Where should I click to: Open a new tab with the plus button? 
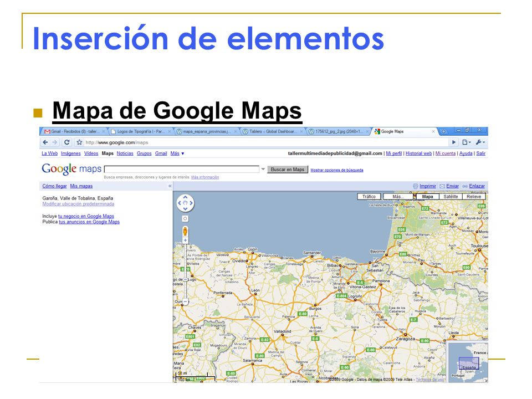tap(443, 131)
